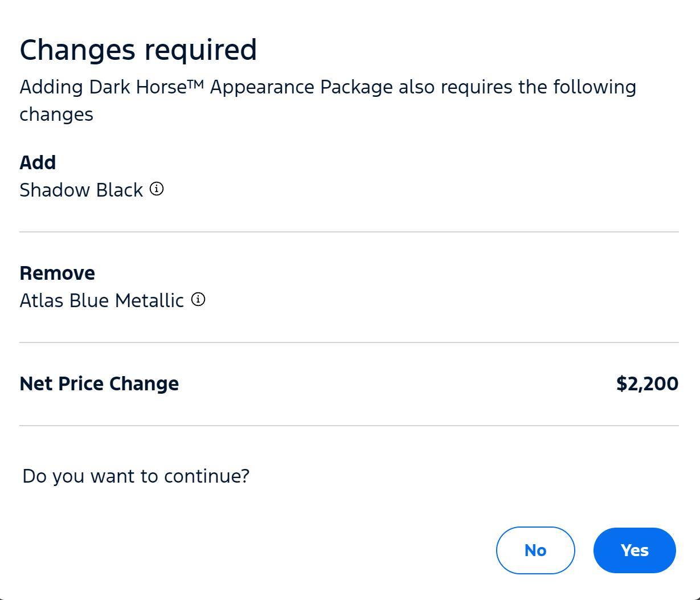Select the Add section heading
This screenshot has width=700, height=600.
pyautogui.click(x=38, y=162)
